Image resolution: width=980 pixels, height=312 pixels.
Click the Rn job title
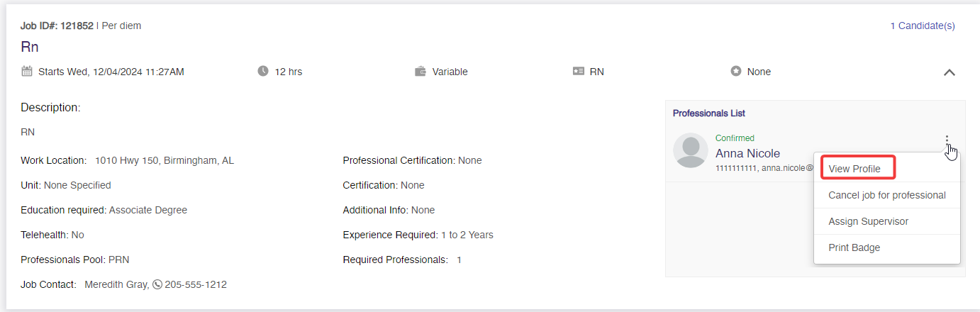tap(30, 48)
